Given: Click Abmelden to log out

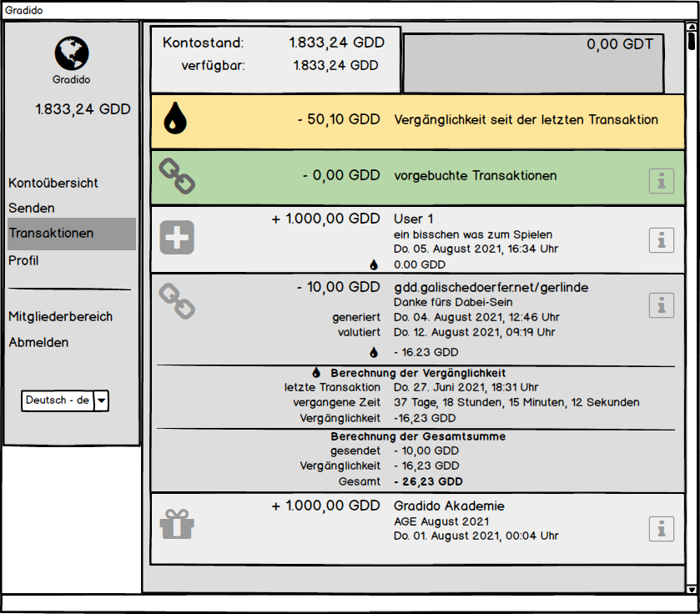Looking at the screenshot, I should [x=39, y=342].
